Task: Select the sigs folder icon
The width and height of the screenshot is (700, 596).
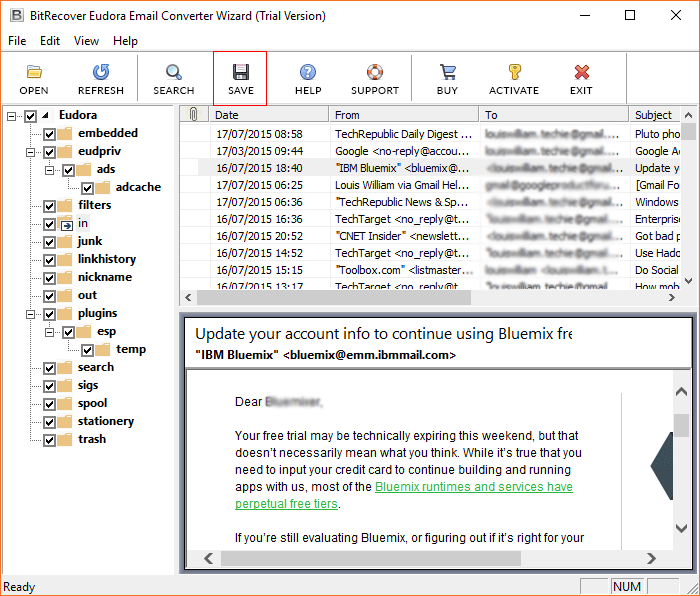Action: click(65, 386)
